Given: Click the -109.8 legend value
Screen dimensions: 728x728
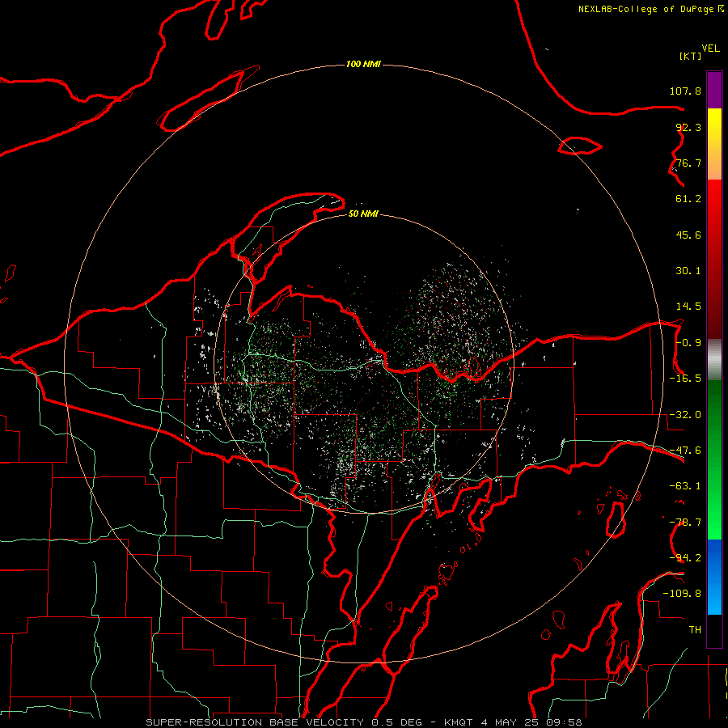Looking at the screenshot, I should [682, 594].
